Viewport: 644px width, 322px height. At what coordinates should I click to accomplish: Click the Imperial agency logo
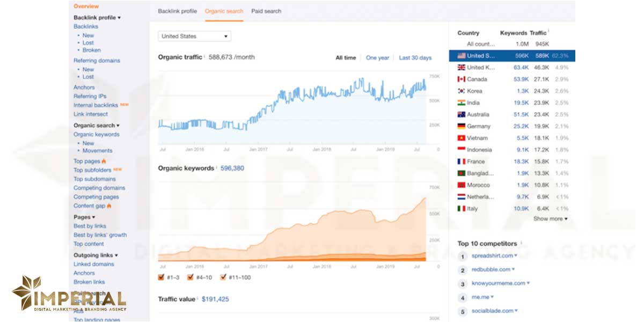69,294
